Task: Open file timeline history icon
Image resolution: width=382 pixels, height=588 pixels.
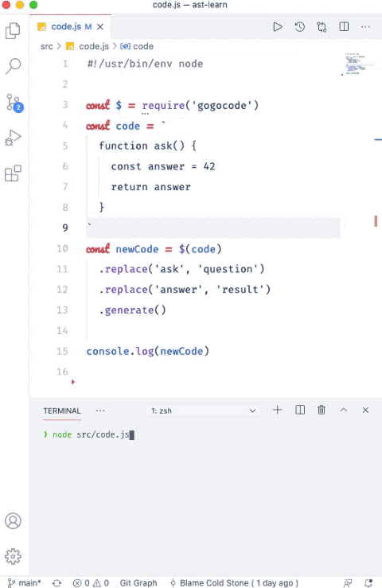Action: 299,26
